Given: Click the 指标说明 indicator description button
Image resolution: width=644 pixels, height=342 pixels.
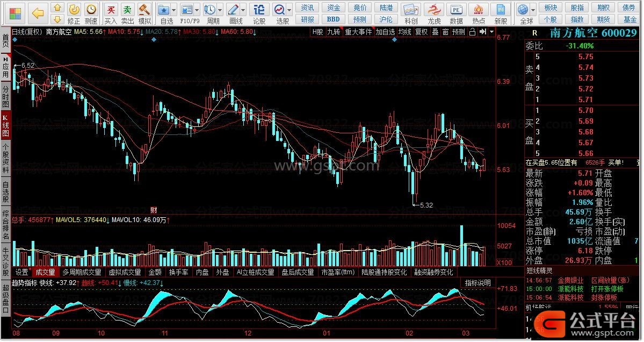Looking at the screenshot, I should 478,283.
